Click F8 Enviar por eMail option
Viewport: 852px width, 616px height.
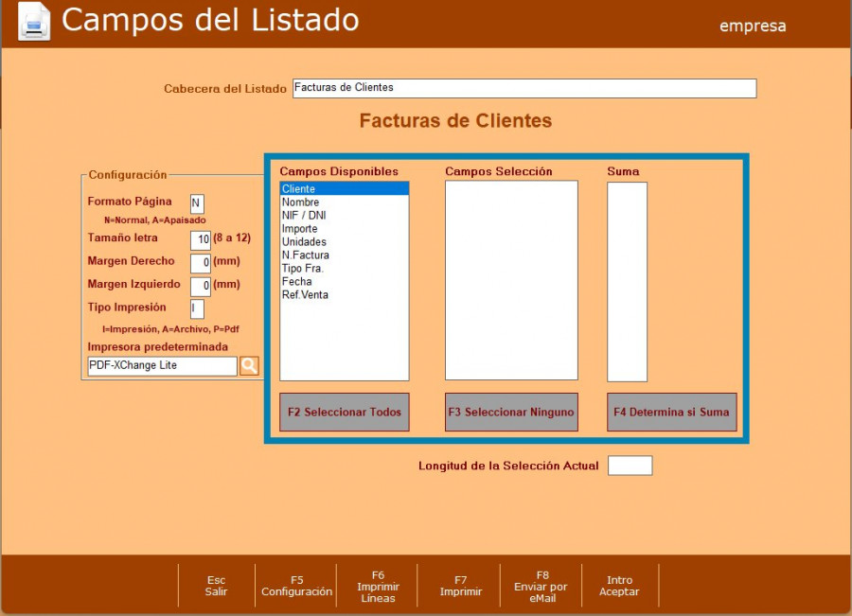(542, 586)
